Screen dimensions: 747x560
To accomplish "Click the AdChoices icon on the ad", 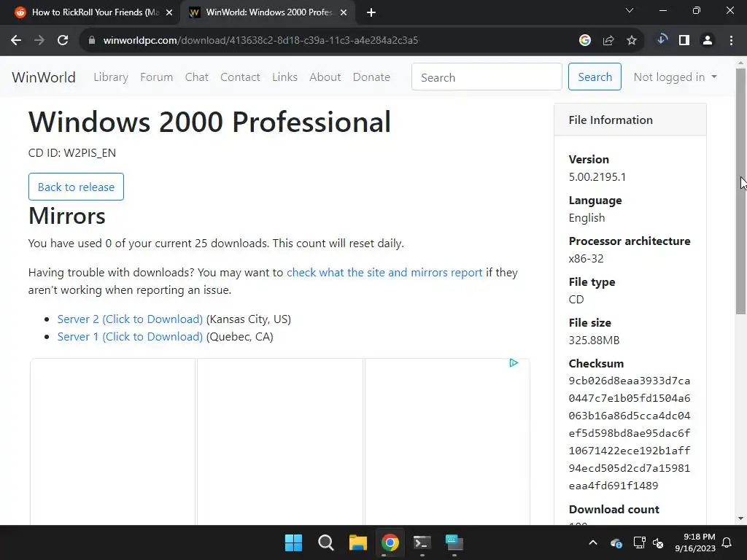I will point(514,363).
